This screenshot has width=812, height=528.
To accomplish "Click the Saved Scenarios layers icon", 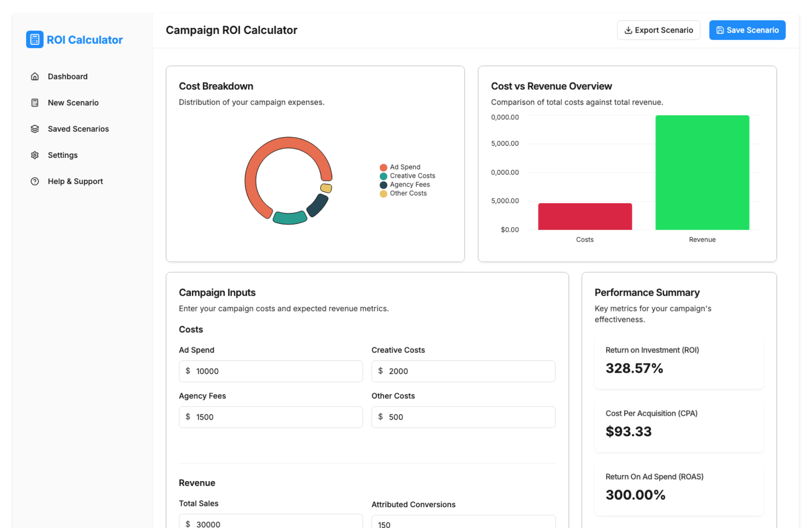I will (x=35, y=129).
